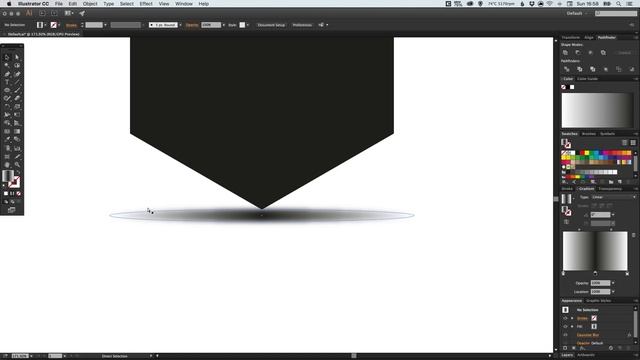Switch to the Transparency panel tab
This screenshot has height=360, width=640.
coord(610,189)
